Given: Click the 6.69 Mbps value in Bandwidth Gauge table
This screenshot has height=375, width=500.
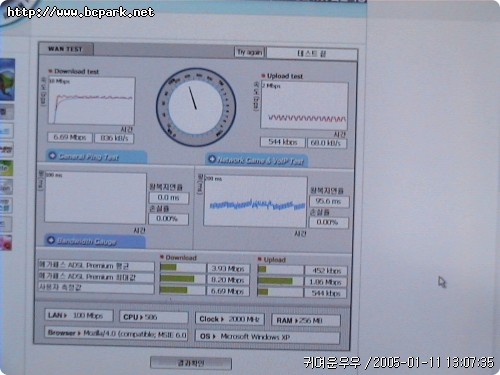Looking at the screenshot, I should tap(228, 291).
